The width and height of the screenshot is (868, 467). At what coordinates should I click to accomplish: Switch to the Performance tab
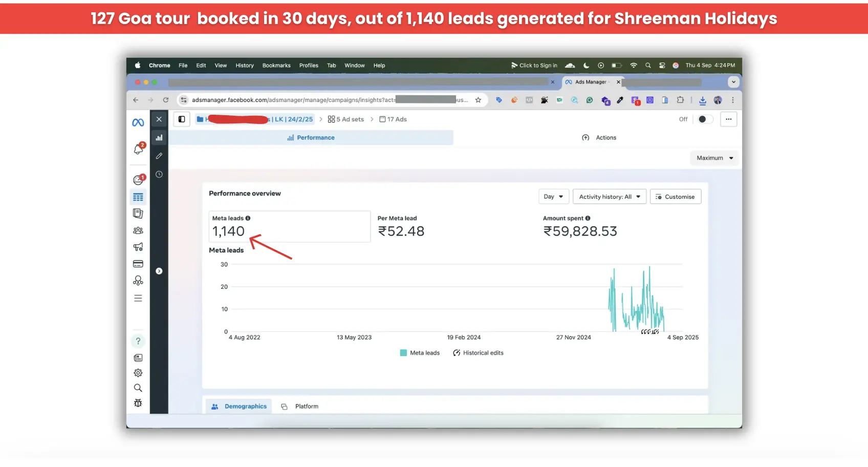tap(311, 138)
